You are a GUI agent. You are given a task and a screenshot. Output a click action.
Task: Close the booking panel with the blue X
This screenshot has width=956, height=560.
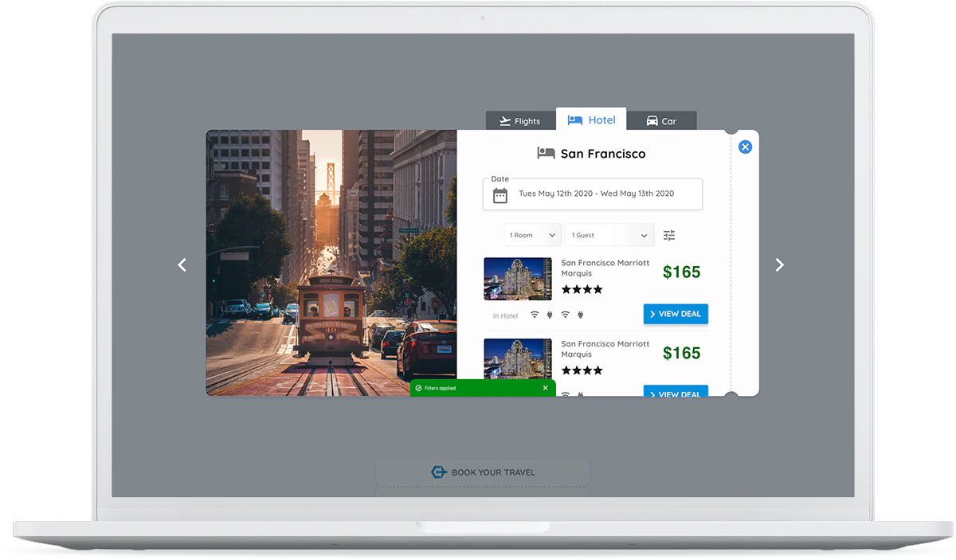coord(745,147)
